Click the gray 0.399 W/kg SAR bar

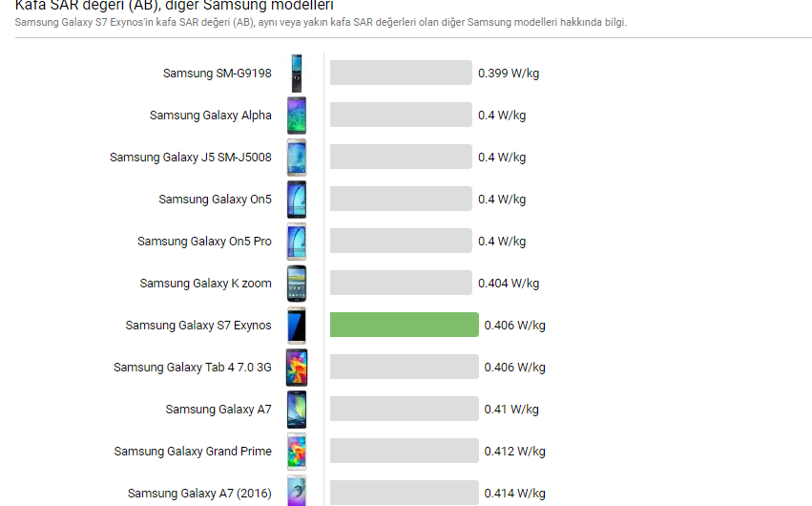coord(401,74)
